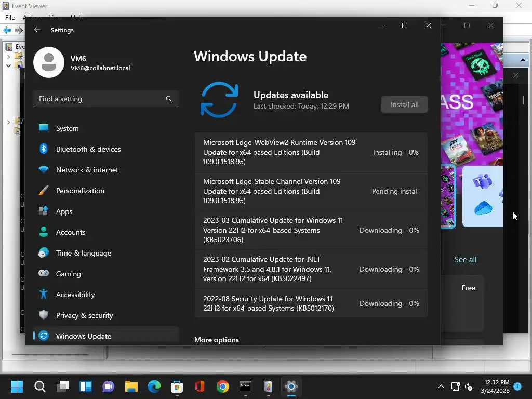Open notification center badge

click(517, 387)
